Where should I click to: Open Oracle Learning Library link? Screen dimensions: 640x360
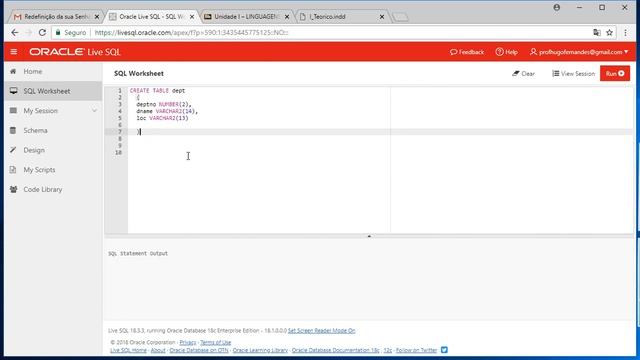pyautogui.click(x=260, y=350)
